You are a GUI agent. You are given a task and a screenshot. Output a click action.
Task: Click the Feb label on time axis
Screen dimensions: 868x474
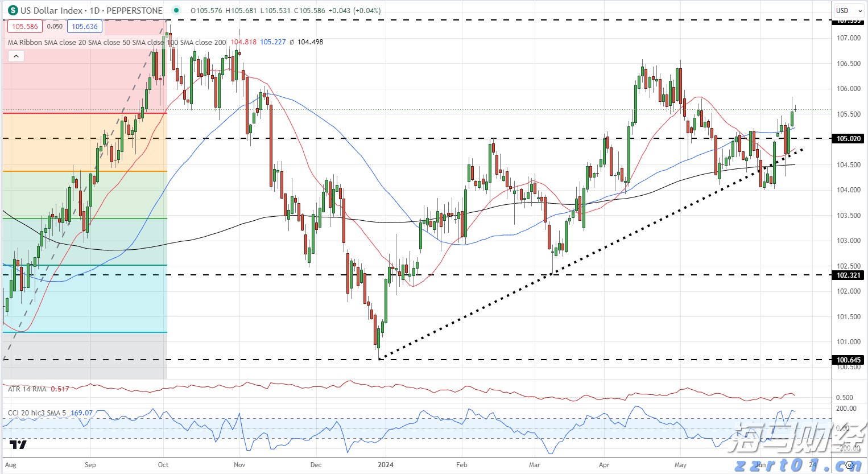point(462,465)
